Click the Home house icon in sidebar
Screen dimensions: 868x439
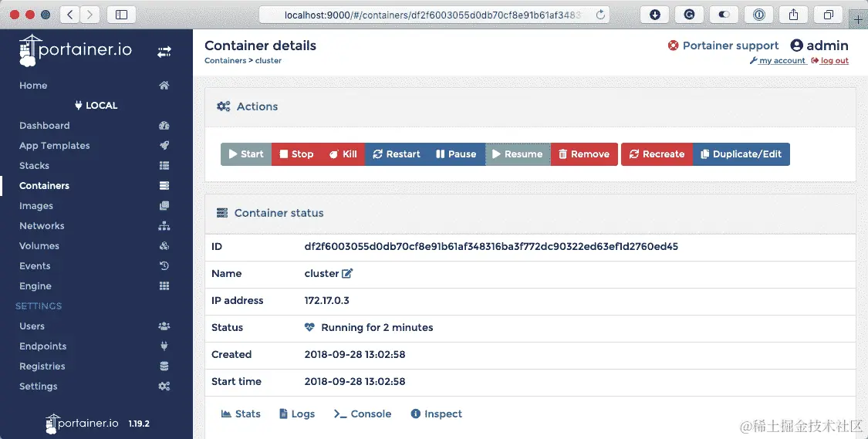click(x=164, y=85)
